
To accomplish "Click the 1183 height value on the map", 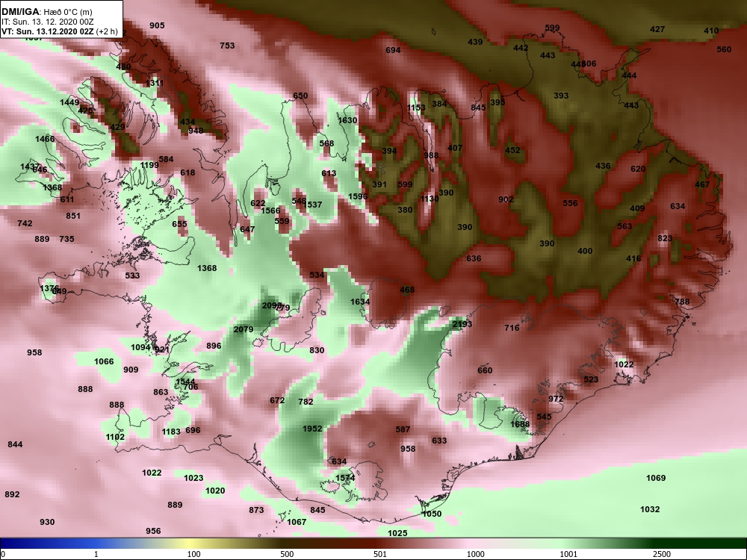I will tap(171, 432).
